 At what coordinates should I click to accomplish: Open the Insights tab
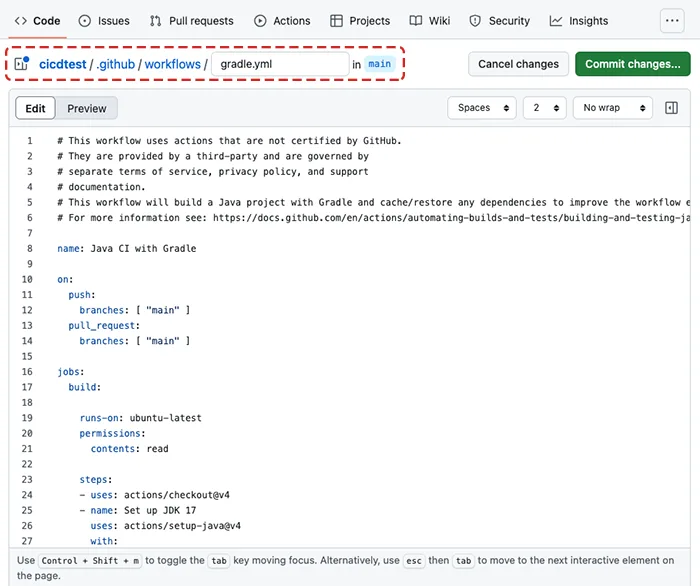click(x=579, y=21)
